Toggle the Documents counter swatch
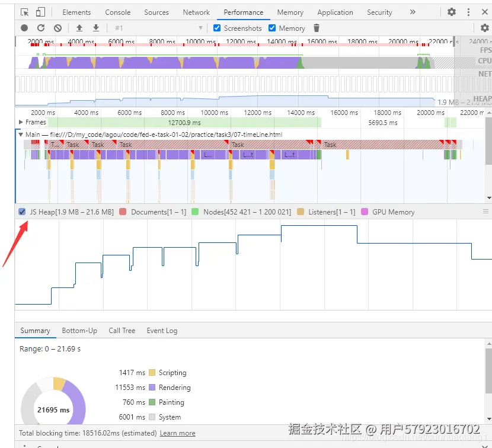492x448 pixels. pos(123,212)
